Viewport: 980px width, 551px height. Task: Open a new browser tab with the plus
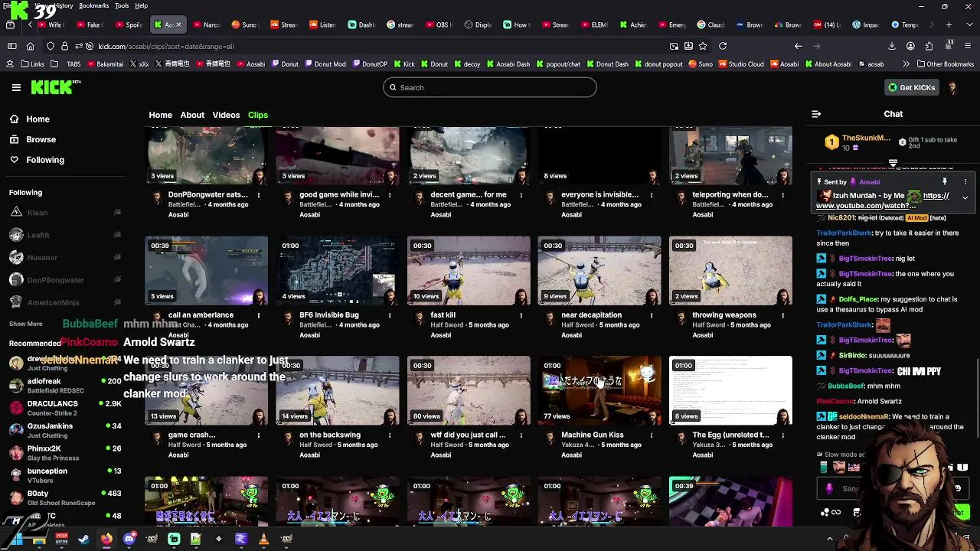[949, 24]
